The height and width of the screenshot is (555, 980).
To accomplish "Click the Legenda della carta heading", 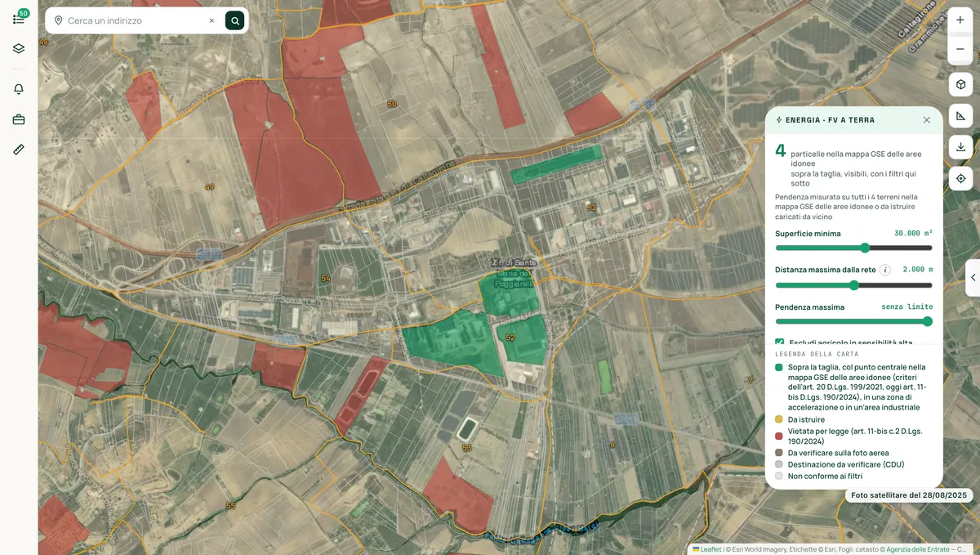I will (x=817, y=354).
